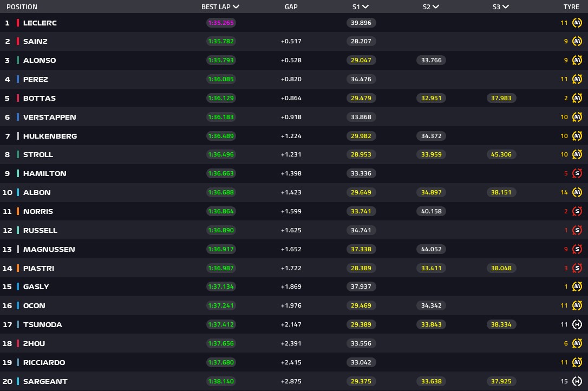Click the red team color bar beside SAINZ
Image resolution: width=588 pixels, height=391 pixels.
pos(18,41)
